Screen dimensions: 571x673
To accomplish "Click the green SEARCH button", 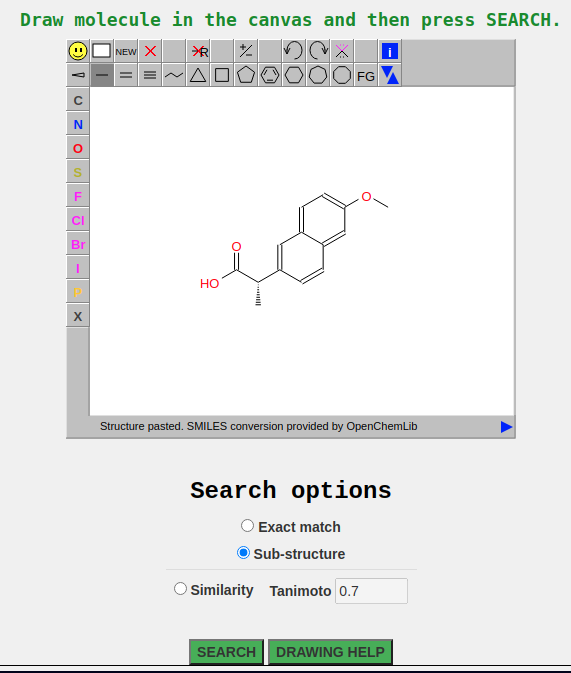I will coord(226,652).
